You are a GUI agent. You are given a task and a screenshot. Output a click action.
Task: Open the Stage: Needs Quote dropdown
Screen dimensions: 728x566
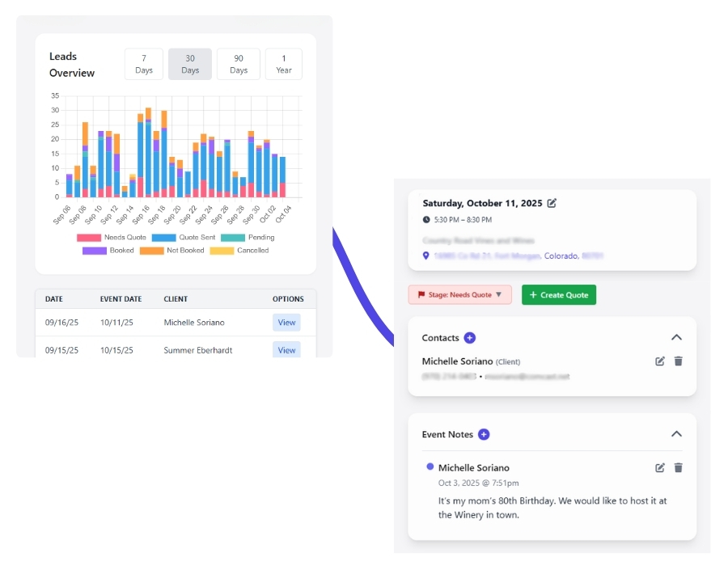click(x=459, y=295)
